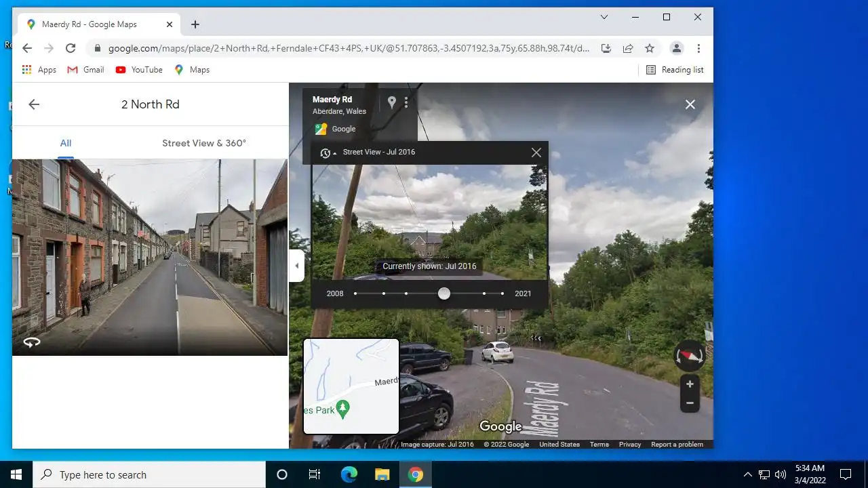Bookmark this page with the star icon
Screen dimensions: 868x488
650,48
